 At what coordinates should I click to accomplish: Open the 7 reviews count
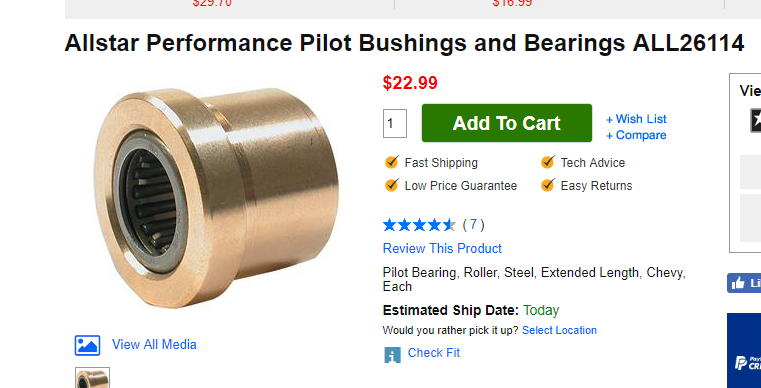tap(473, 225)
